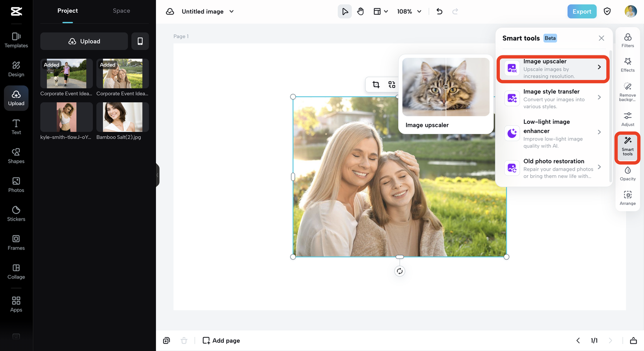Image resolution: width=644 pixels, height=351 pixels.
Task: Open the Frames sidebar panel
Action: [x=16, y=243]
